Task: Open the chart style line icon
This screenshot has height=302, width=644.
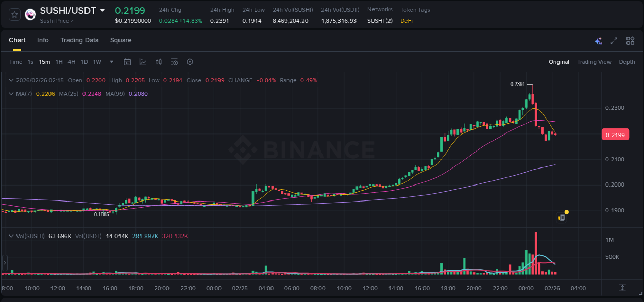Action: point(143,62)
